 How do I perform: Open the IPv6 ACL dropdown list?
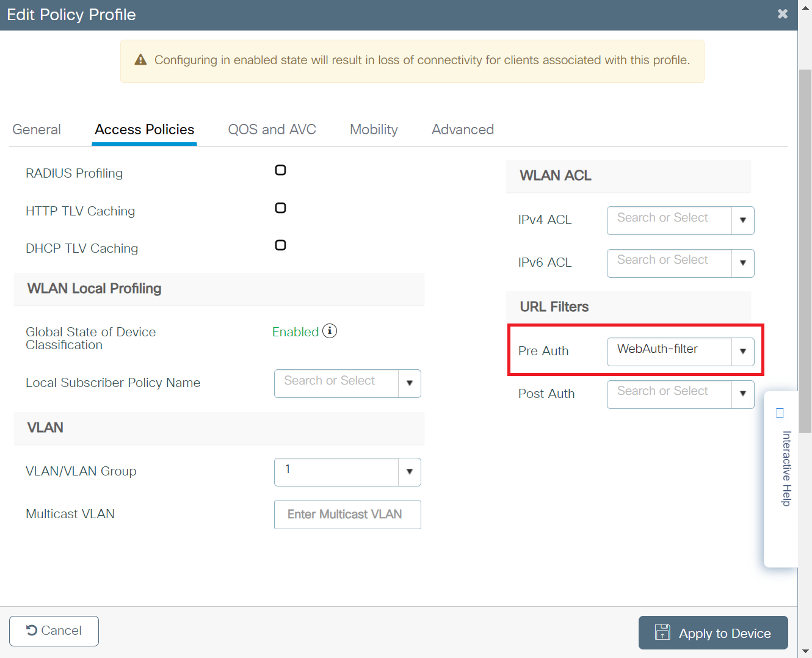[x=742, y=263]
